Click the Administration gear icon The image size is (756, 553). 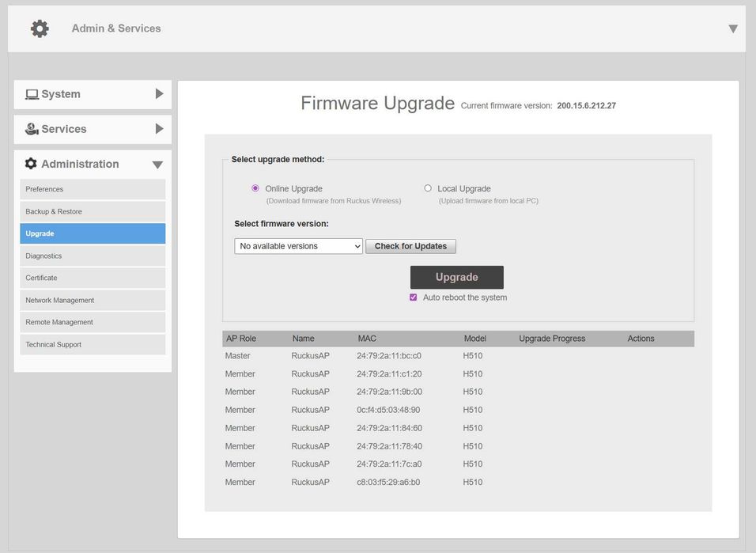point(31,164)
